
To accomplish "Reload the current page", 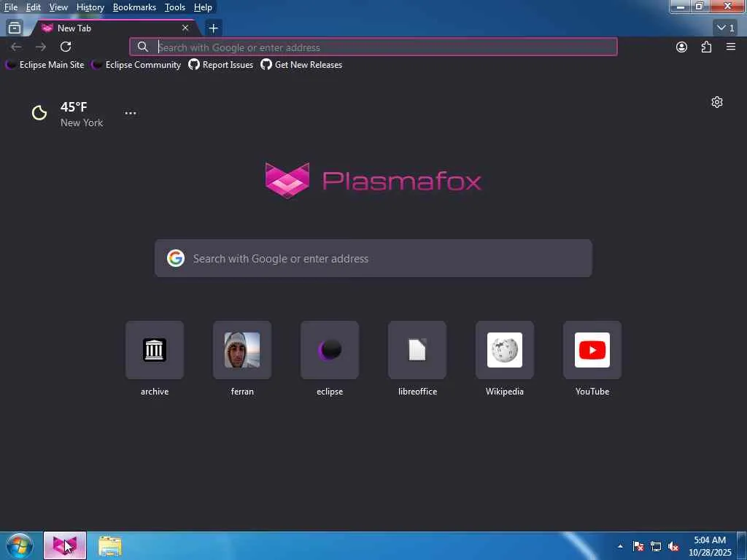I will coord(66,47).
